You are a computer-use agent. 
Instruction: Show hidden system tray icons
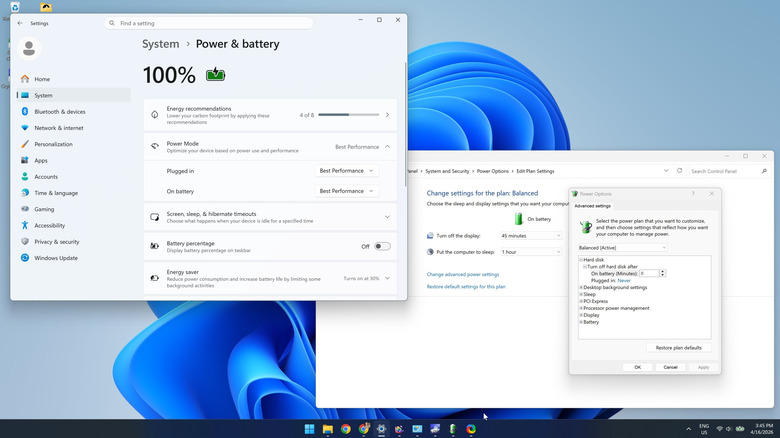tap(688, 429)
